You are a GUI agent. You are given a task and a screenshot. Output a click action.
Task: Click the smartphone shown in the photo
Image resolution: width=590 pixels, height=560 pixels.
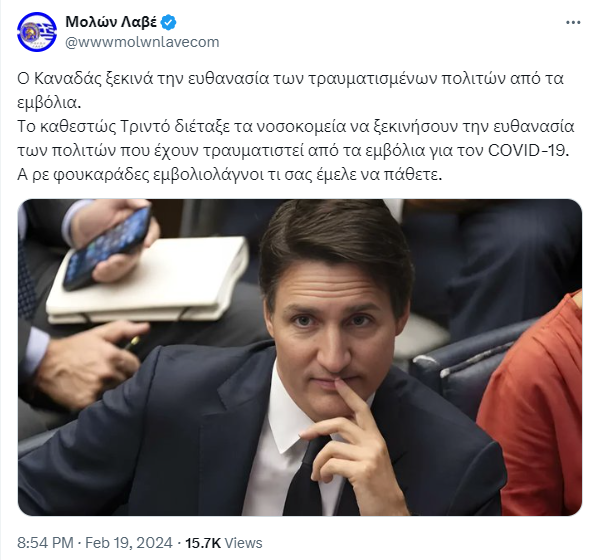(107, 248)
